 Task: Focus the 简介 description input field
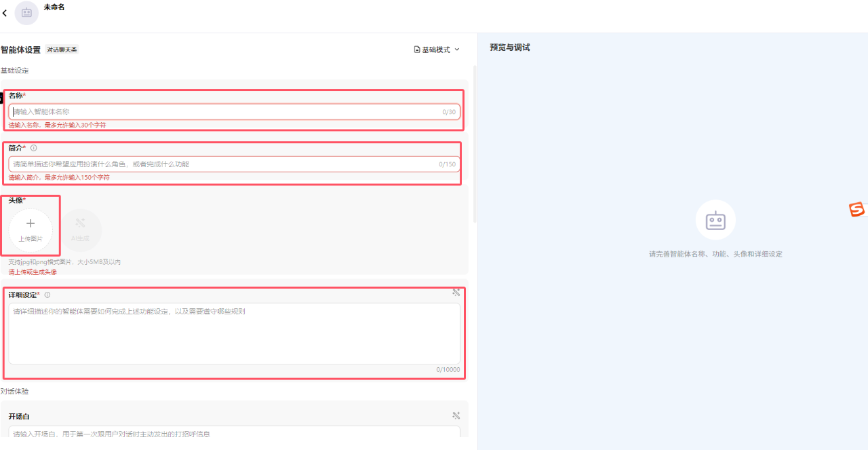pyautogui.click(x=224, y=164)
